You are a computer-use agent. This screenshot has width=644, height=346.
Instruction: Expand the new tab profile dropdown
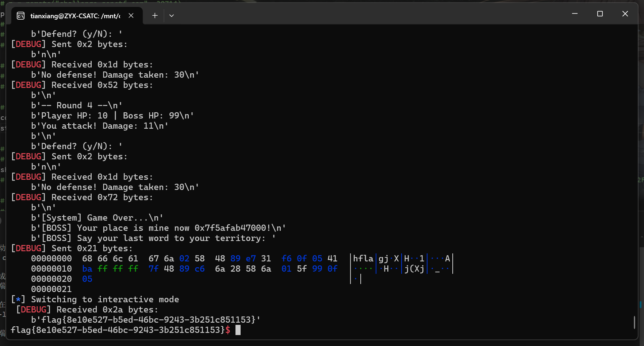tap(172, 16)
